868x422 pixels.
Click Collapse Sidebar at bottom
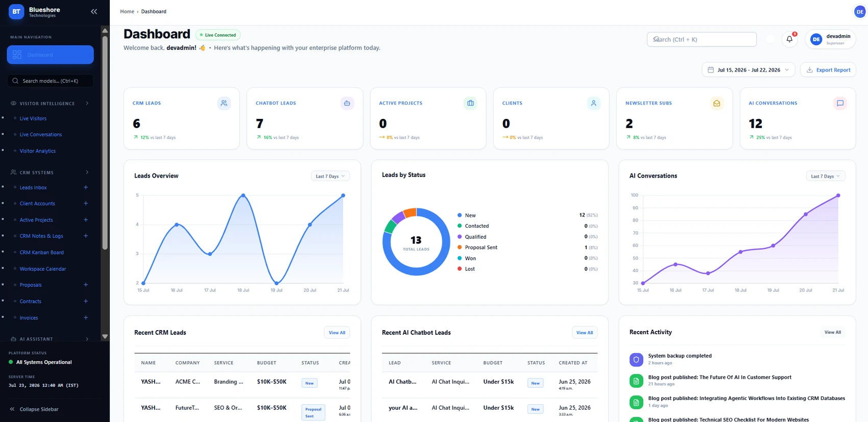[34, 409]
